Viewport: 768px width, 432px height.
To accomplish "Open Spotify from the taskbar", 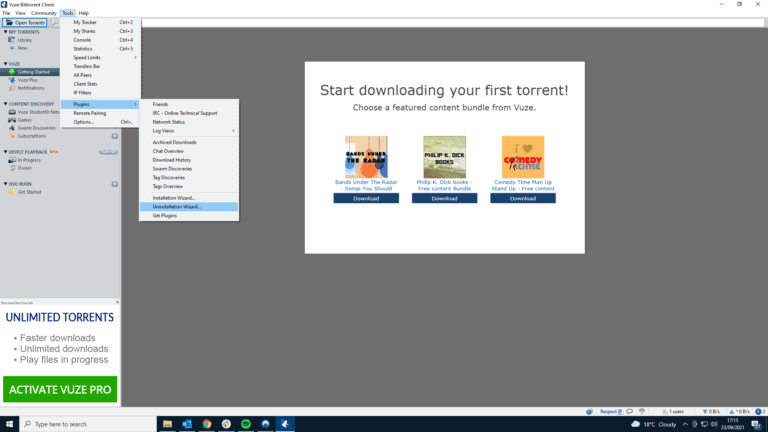I will tap(246, 424).
